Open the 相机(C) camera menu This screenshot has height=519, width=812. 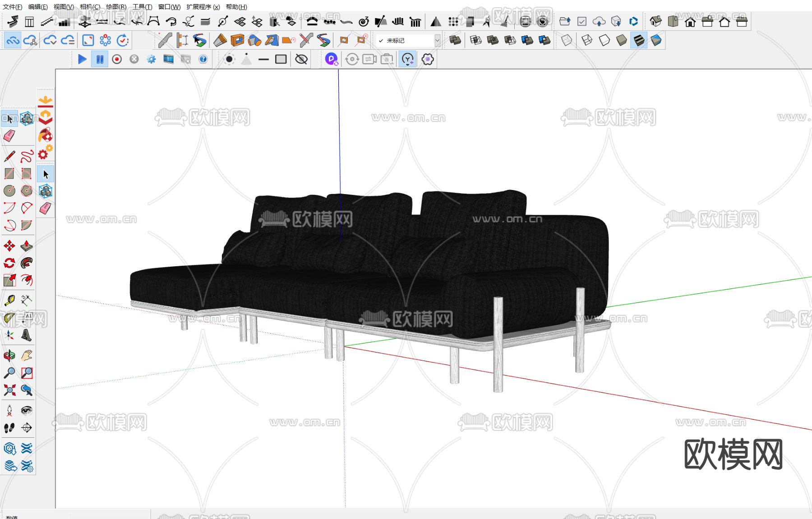[x=90, y=7]
